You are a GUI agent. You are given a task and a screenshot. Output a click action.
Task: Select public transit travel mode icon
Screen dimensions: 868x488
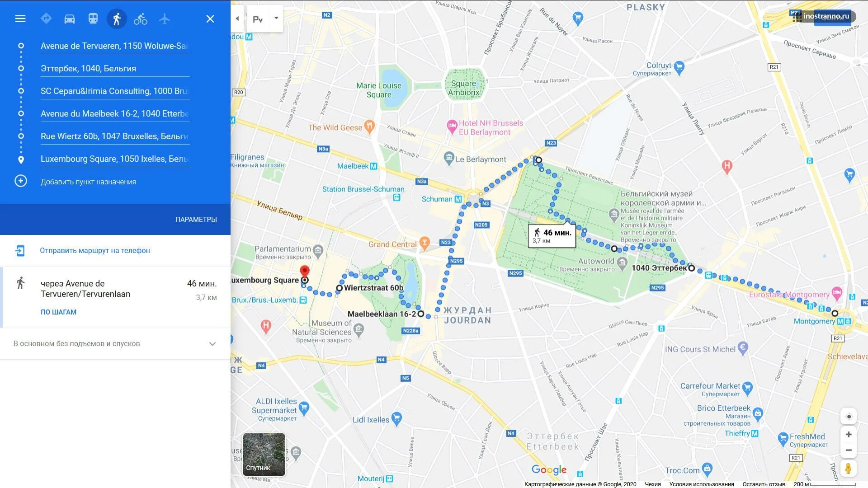point(93,19)
